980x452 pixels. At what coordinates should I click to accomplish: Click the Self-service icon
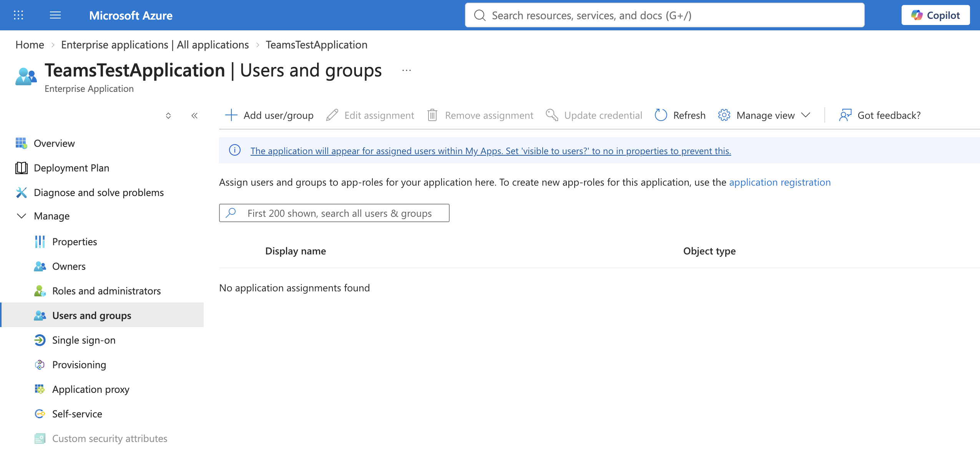(x=40, y=414)
